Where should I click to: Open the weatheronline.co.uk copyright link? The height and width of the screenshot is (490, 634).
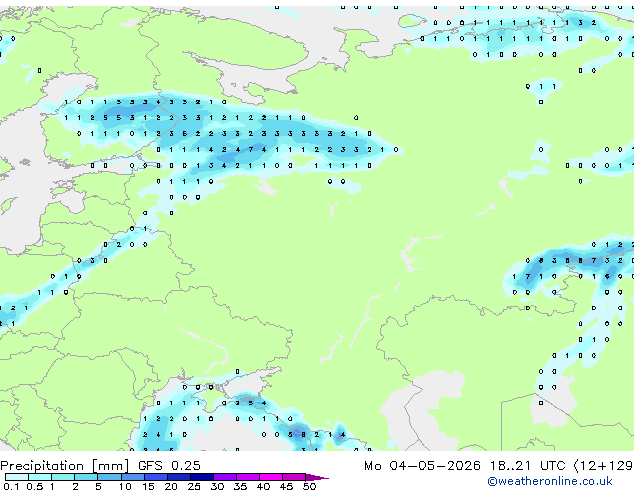[x=550, y=481]
